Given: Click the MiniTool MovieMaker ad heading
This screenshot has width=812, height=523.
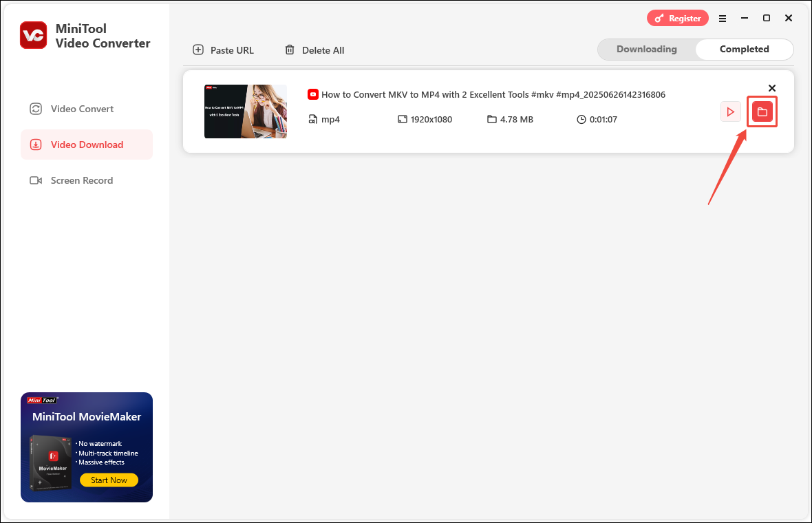Looking at the screenshot, I should coord(87,417).
